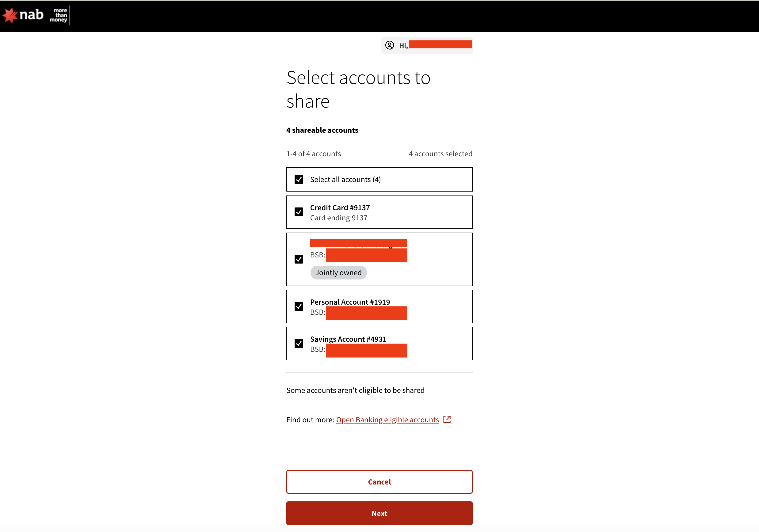Click the NAB star logo

point(10,15)
